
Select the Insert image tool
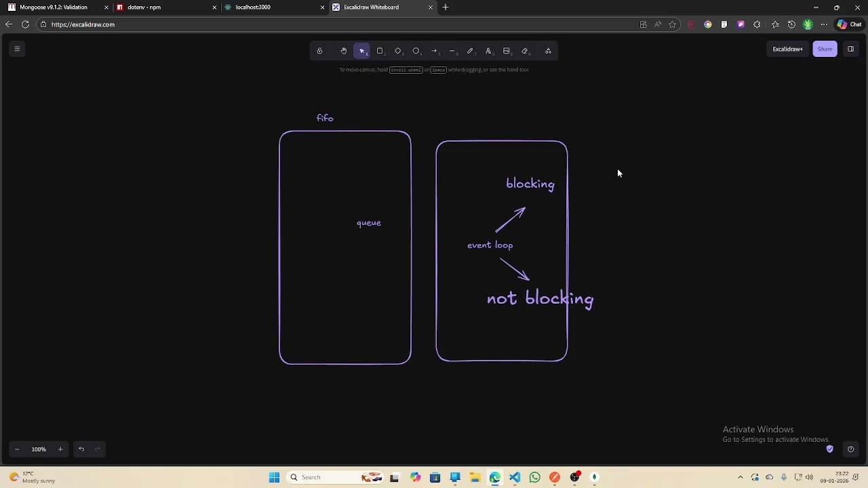click(x=507, y=51)
